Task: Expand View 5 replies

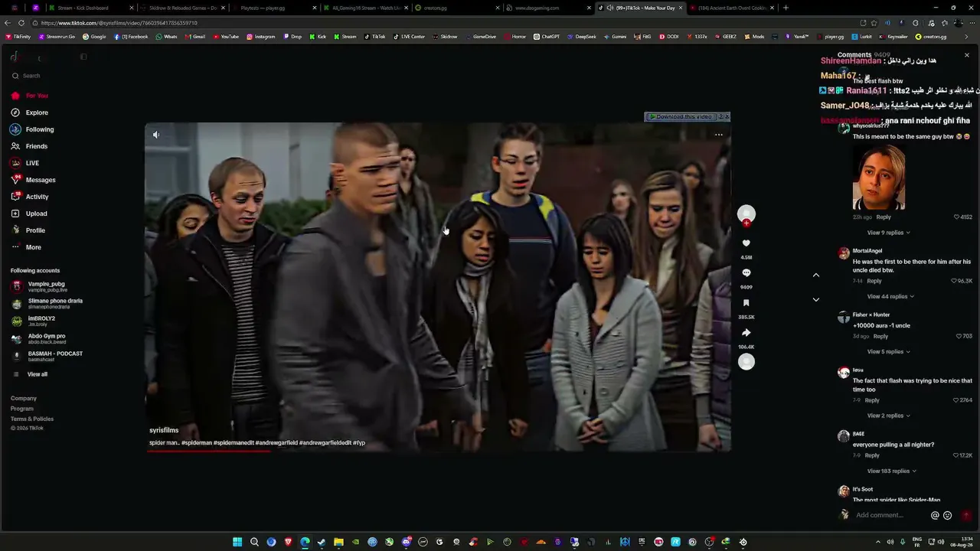Action: click(x=888, y=351)
